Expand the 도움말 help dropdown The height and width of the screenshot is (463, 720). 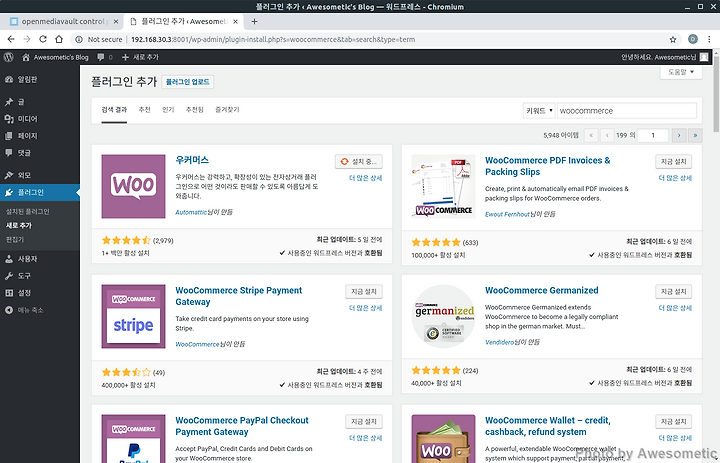pyautogui.click(x=681, y=72)
